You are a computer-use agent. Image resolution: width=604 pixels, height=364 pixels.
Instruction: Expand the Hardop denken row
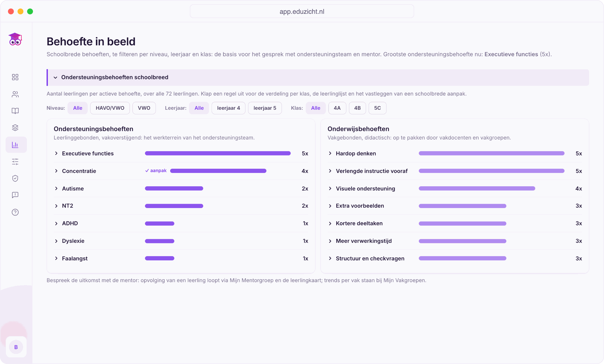[455, 154]
